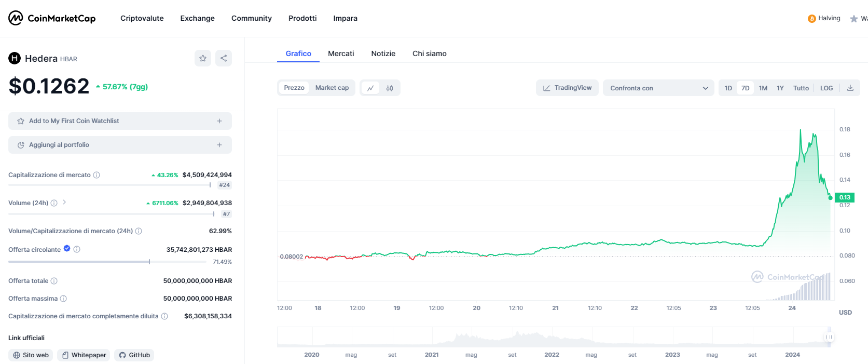Show the Prezzo chart
The height and width of the screenshot is (364, 868).
[x=294, y=88]
